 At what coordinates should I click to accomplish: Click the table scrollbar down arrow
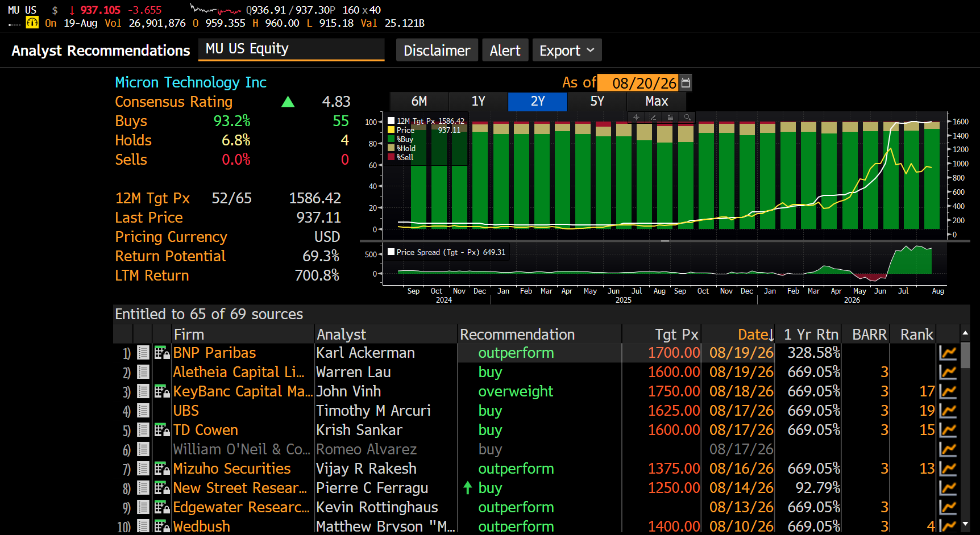click(x=965, y=524)
